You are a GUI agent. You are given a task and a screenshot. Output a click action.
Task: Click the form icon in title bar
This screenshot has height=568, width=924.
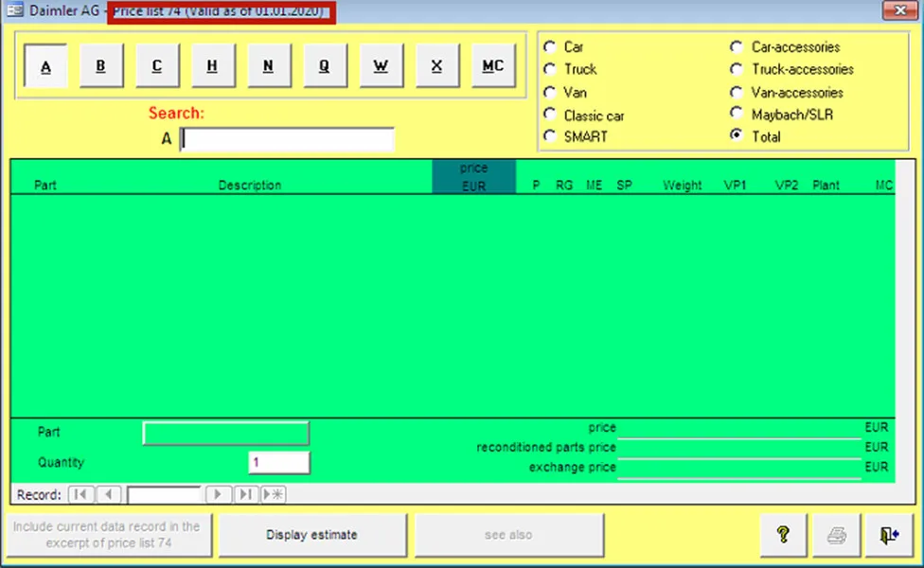(15, 10)
